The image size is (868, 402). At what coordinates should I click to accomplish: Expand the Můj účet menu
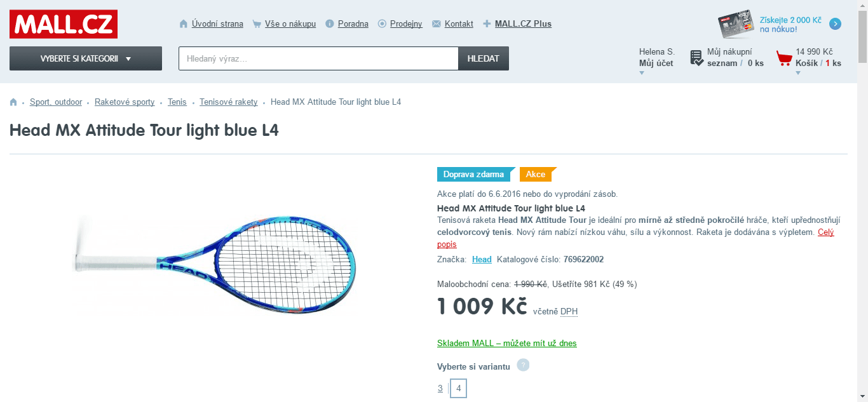pyautogui.click(x=656, y=63)
